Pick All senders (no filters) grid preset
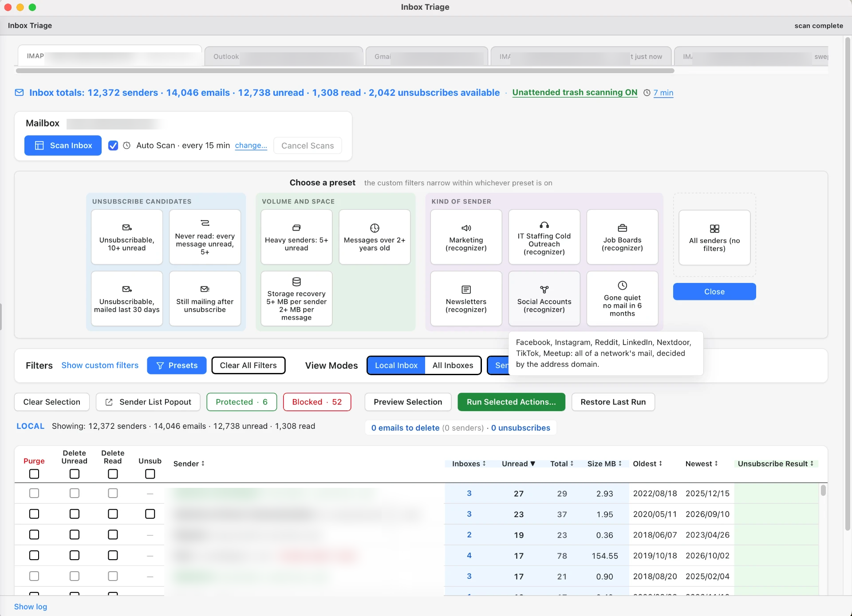The height and width of the screenshot is (616, 852). pos(714,237)
